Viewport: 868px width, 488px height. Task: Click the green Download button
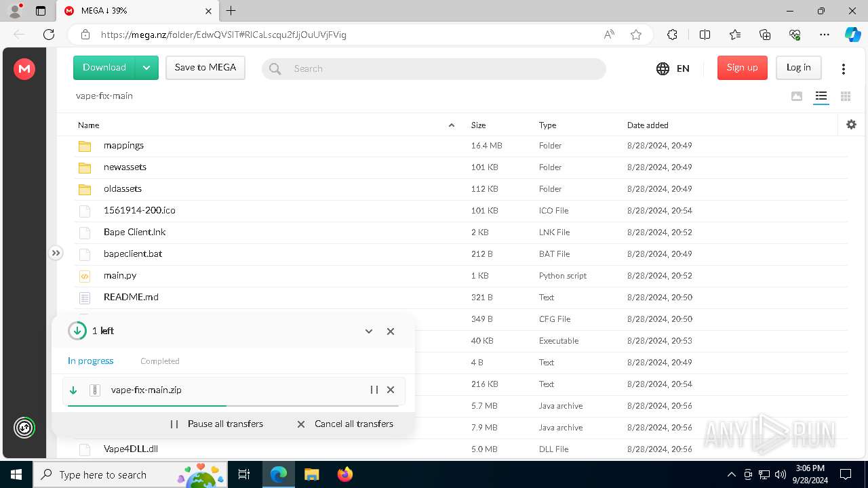coord(104,68)
